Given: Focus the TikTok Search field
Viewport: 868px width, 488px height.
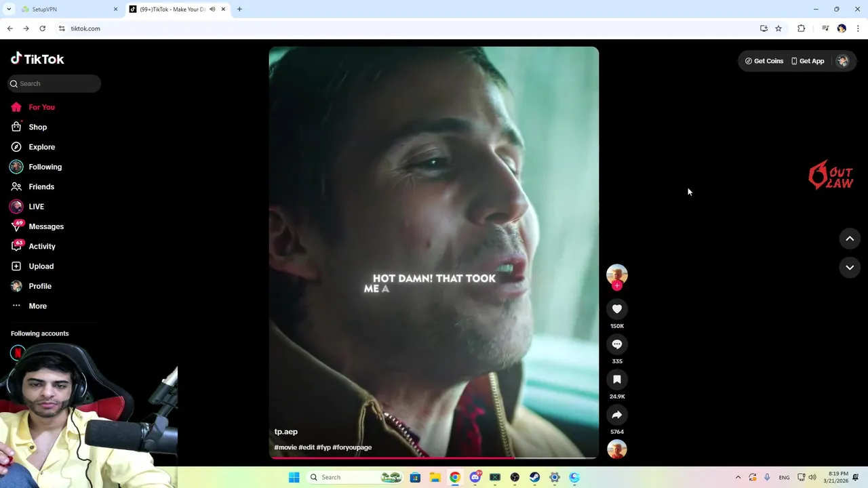Looking at the screenshot, I should pyautogui.click(x=54, y=83).
